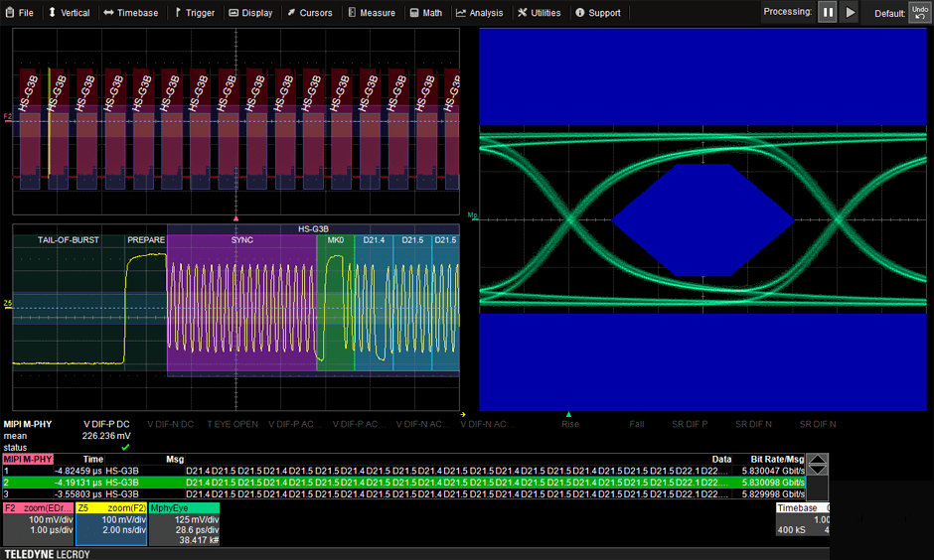Viewport: 934px width, 560px height.
Task: Select the Z5 zoom trace descriptor box
Action: pos(110,523)
